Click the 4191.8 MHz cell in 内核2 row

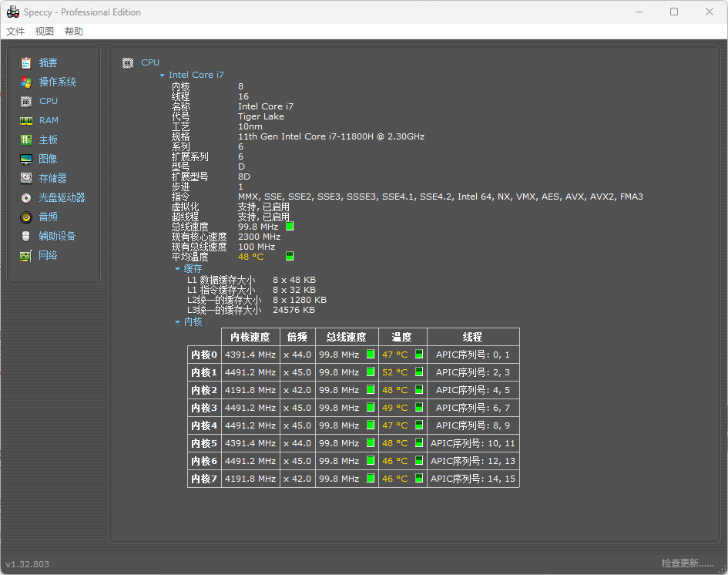pos(250,390)
